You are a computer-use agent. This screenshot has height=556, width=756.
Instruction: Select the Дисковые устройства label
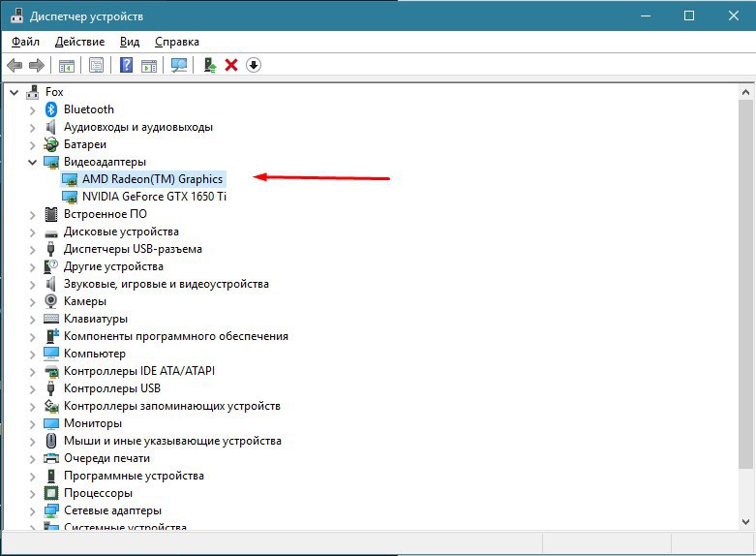pyautogui.click(x=121, y=232)
